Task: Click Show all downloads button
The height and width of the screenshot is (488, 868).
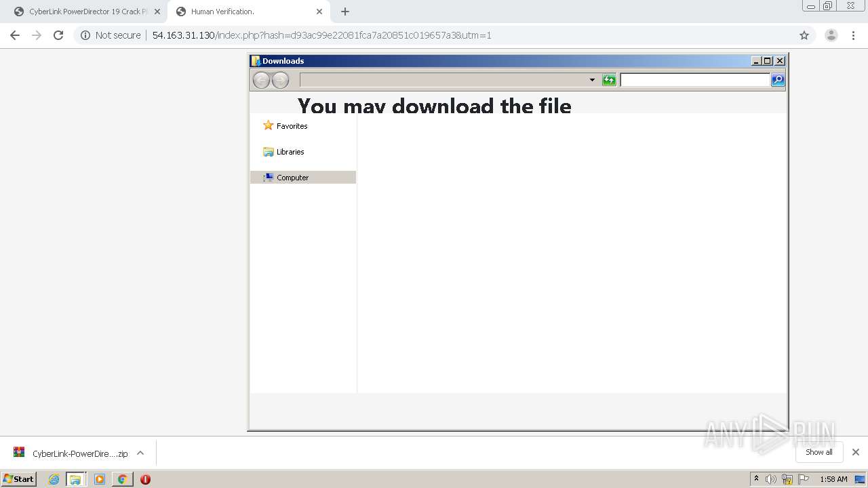Action: click(819, 452)
